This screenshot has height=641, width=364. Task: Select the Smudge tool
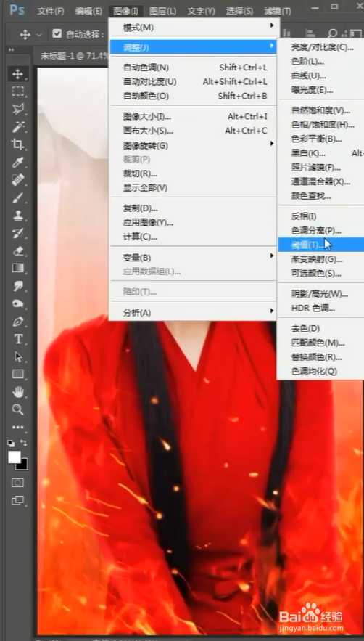point(17,286)
